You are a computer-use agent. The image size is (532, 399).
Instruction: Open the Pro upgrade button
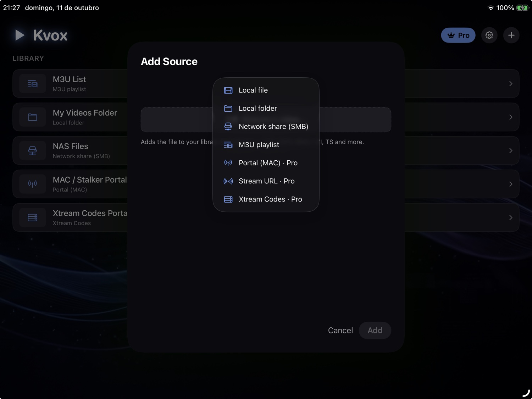[x=458, y=35]
